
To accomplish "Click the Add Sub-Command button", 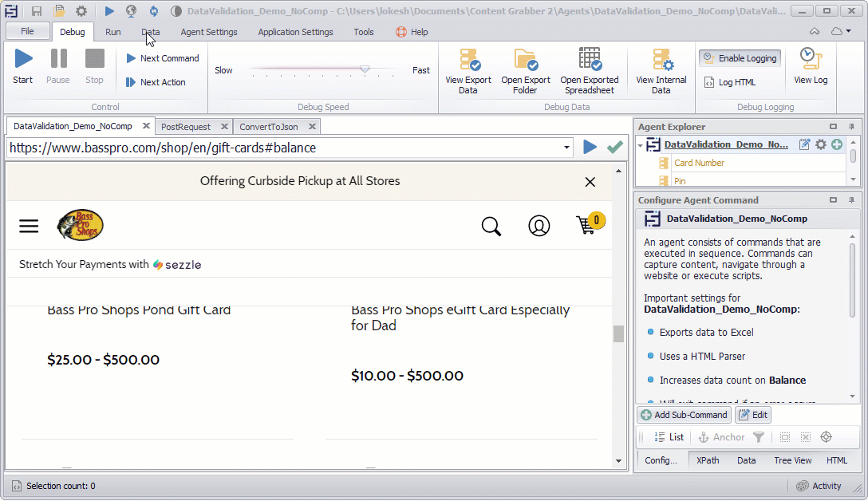I will 685,415.
